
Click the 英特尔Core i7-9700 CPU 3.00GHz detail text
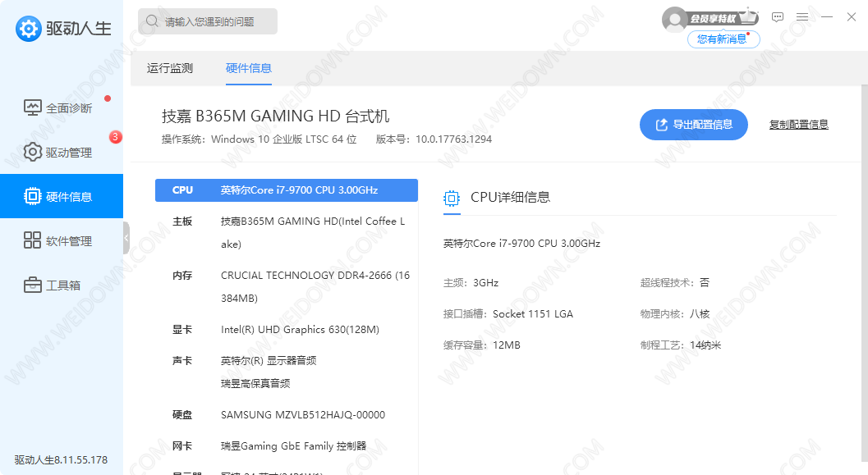(521, 244)
